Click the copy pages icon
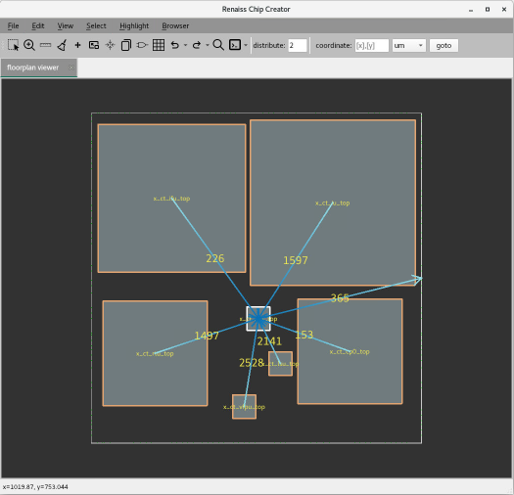 pos(126,45)
